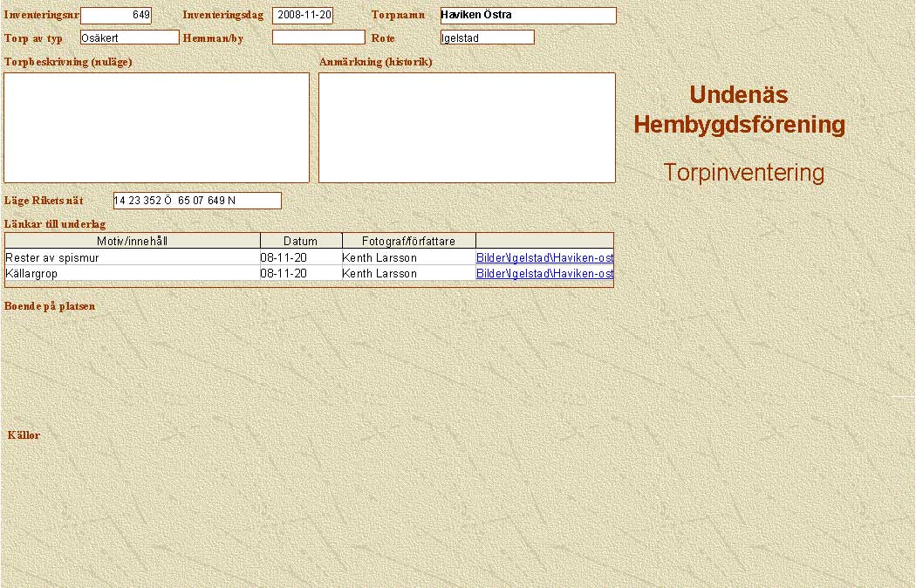Image resolution: width=916 pixels, height=588 pixels.
Task: Click the Torpinventering title text
Action: 743,173
